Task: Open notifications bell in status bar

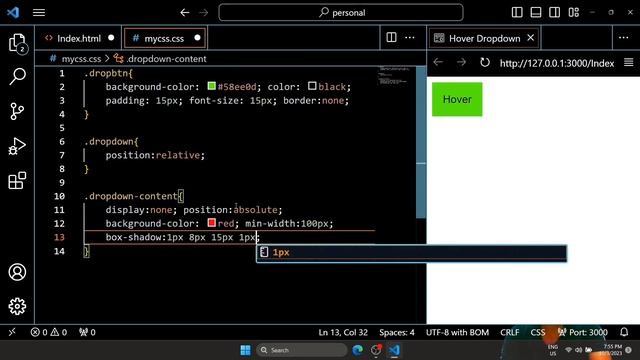Action: click(x=624, y=332)
